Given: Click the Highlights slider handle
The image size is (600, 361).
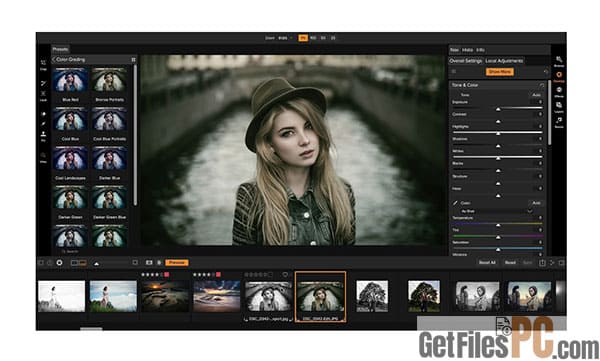Looking at the screenshot, I should (x=498, y=134).
